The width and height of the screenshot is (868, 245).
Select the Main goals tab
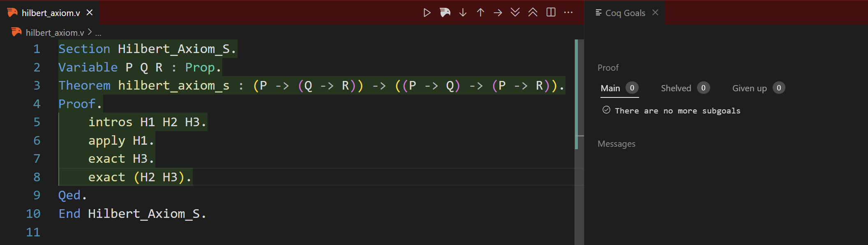tap(610, 88)
